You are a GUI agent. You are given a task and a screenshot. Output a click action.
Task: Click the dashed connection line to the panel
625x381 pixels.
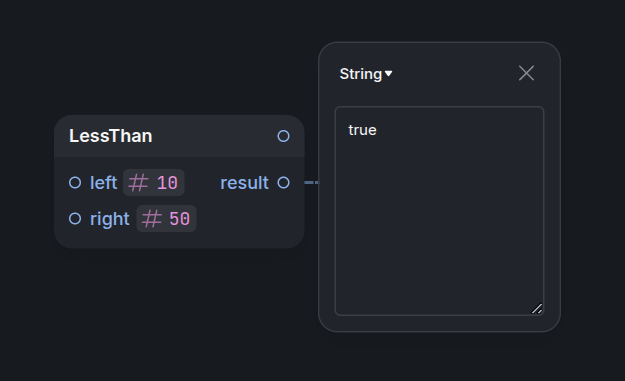point(312,183)
